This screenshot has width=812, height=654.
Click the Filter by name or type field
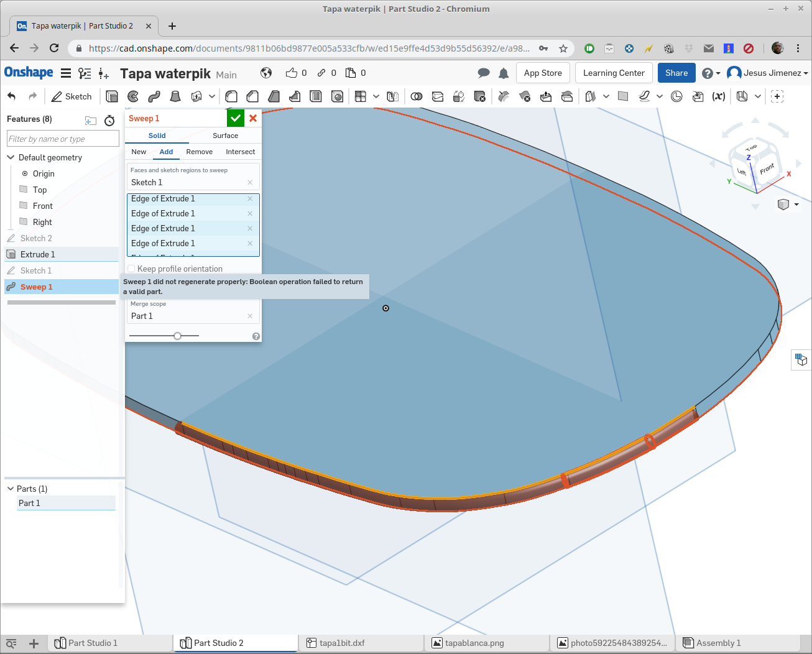click(63, 139)
